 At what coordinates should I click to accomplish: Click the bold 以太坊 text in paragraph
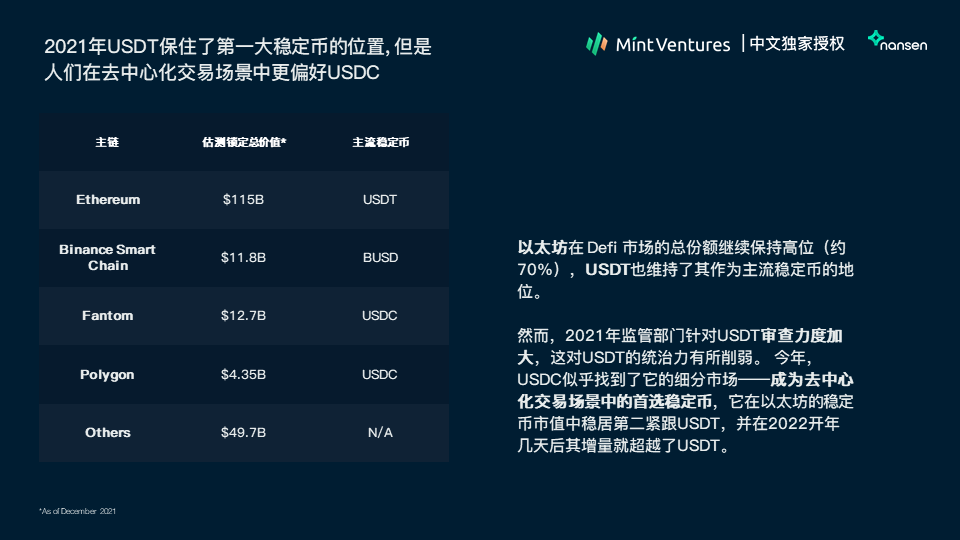[x=542, y=247]
